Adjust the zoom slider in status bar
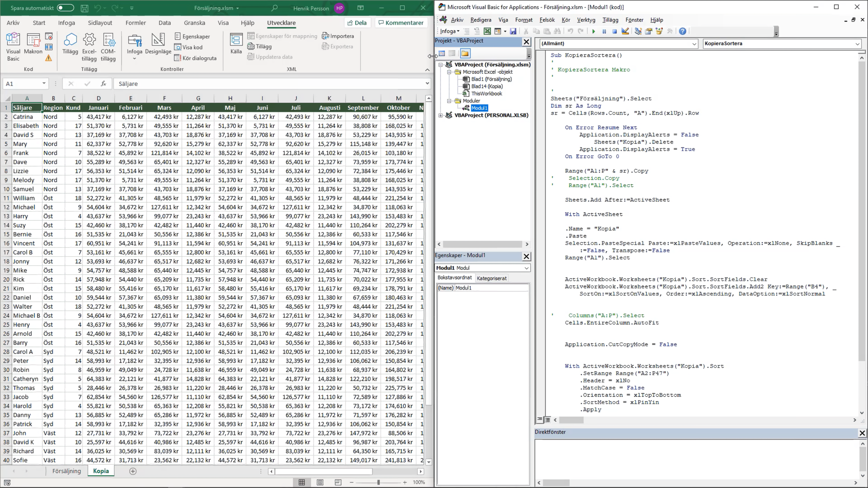The height and width of the screenshot is (488, 868). pyautogui.click(x=378, y=482)
